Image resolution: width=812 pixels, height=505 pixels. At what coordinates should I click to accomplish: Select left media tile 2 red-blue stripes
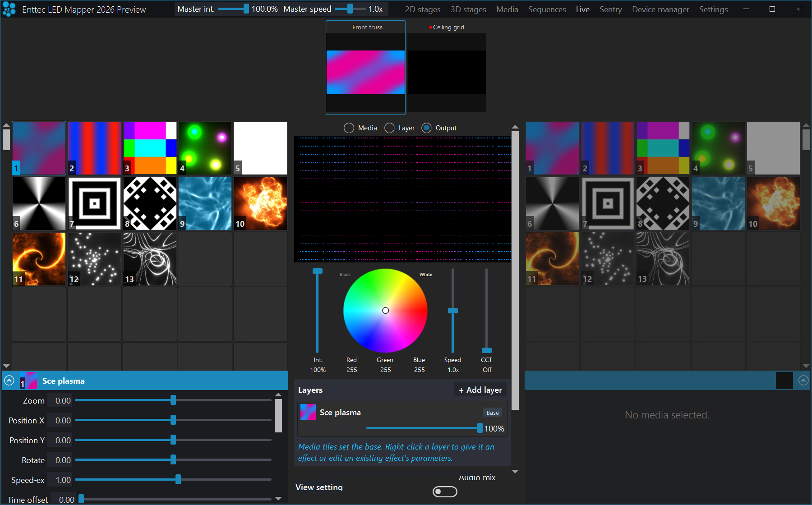tap(94, 148)
